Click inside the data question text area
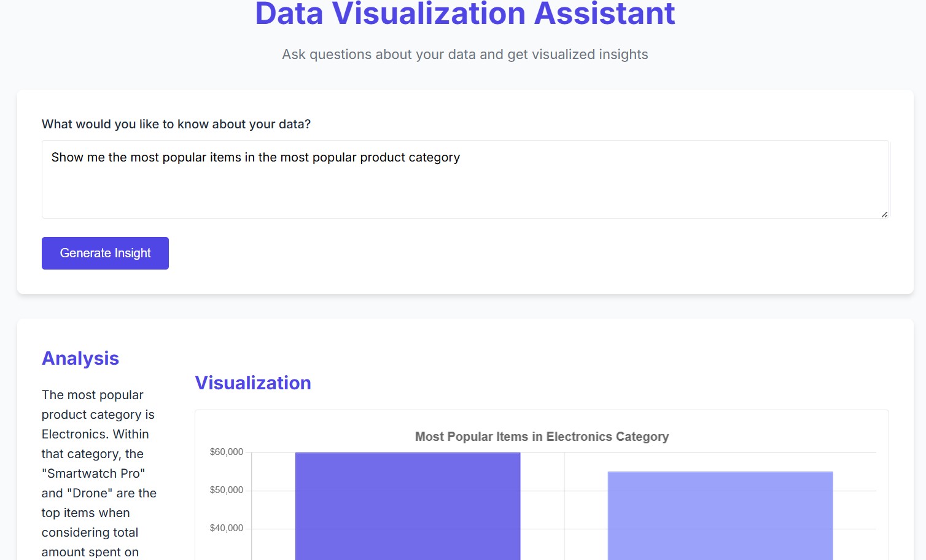This screenshot has height=560, width=926. click(x=465, y=179)
